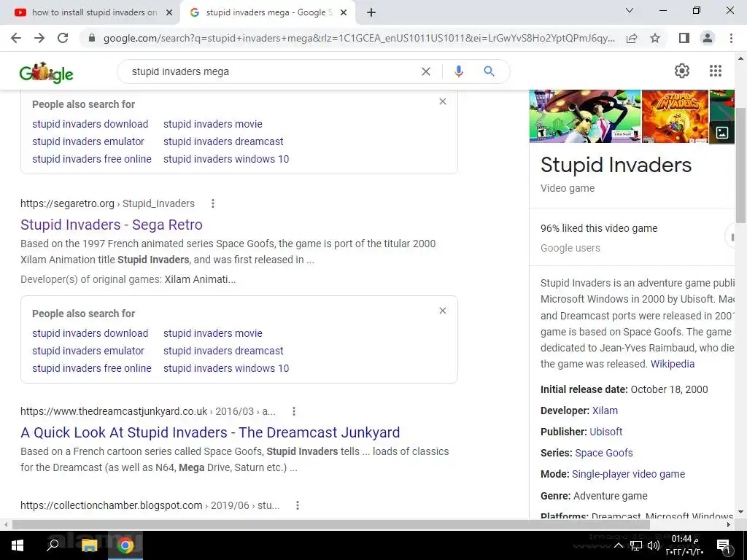This screenshot has width=747, height=560.
Task: Open the Chrome side panel
Action: pyautogui.click(x=684, y=38)
